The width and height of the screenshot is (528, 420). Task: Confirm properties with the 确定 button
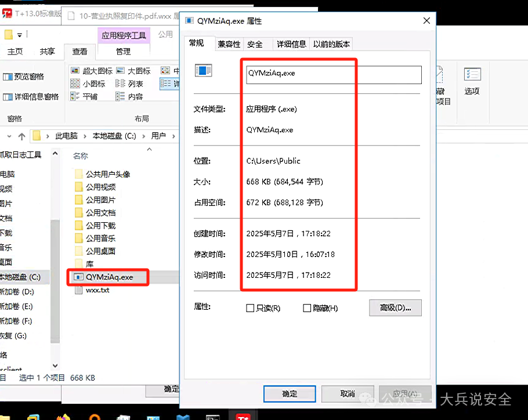click(289, 393)
